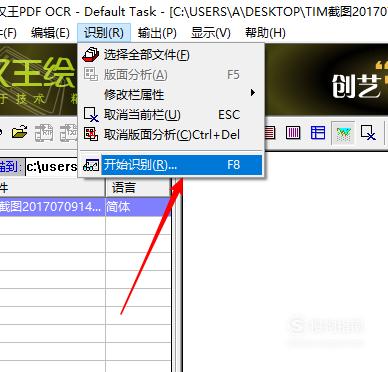Image resolution: width=388 pixels, height=372 pixels.
Task: Click the open folder toolbar icon
Action: tap(20, 133)
